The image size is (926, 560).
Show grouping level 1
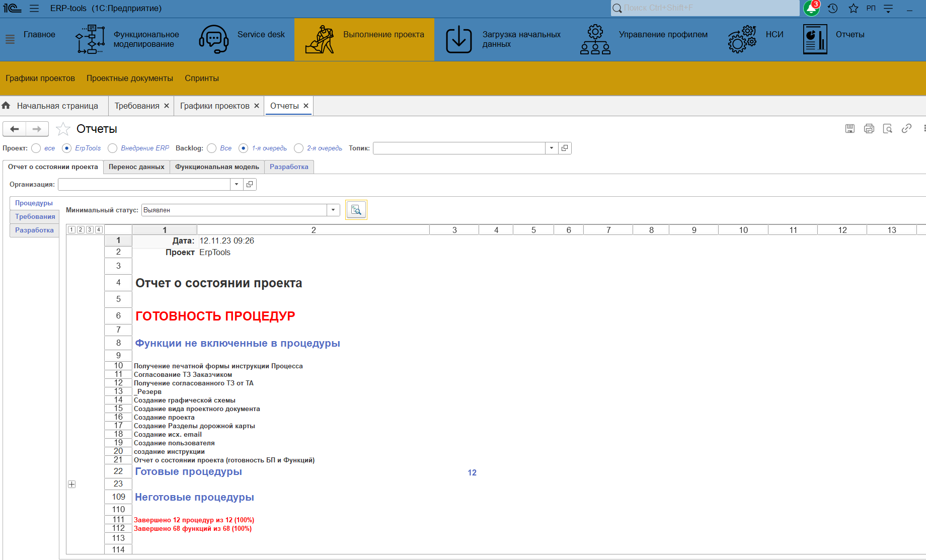(x=71, y=229)
